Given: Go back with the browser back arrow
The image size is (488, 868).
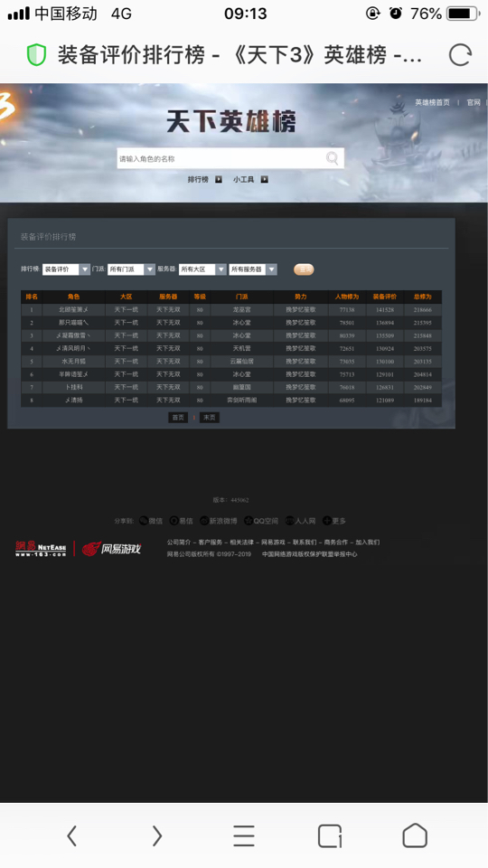Looking at the screenshot, I should point(71,835).
